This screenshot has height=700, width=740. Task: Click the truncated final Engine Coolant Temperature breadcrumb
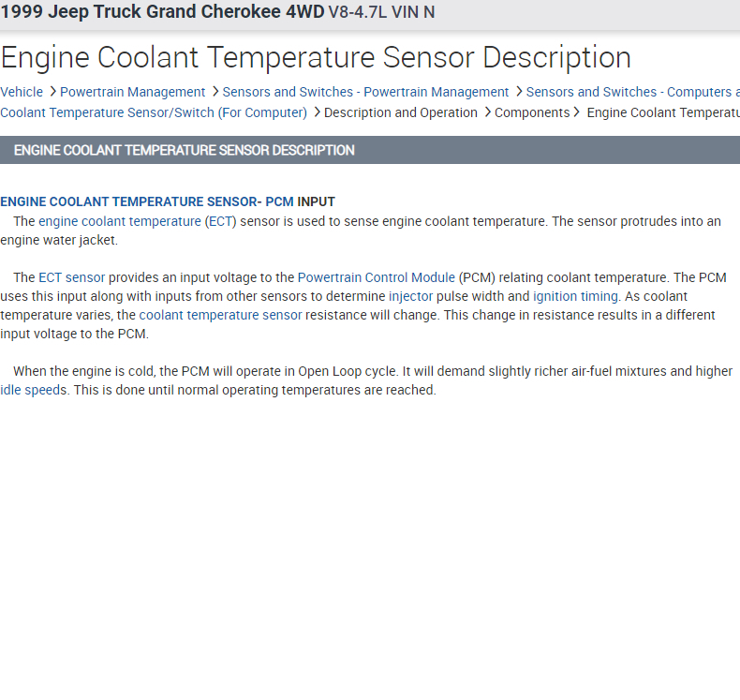[x=662, y=112]
